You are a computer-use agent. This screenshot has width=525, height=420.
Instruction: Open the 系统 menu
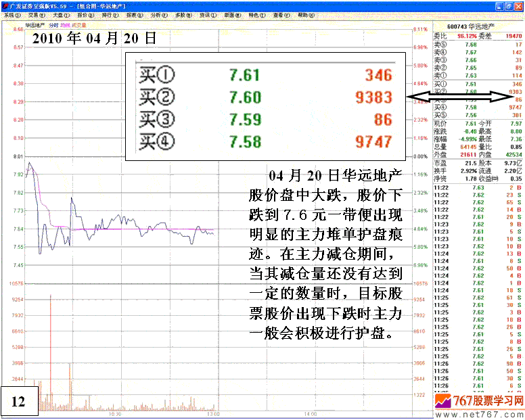pyautogui.click(x=12, y=14)
